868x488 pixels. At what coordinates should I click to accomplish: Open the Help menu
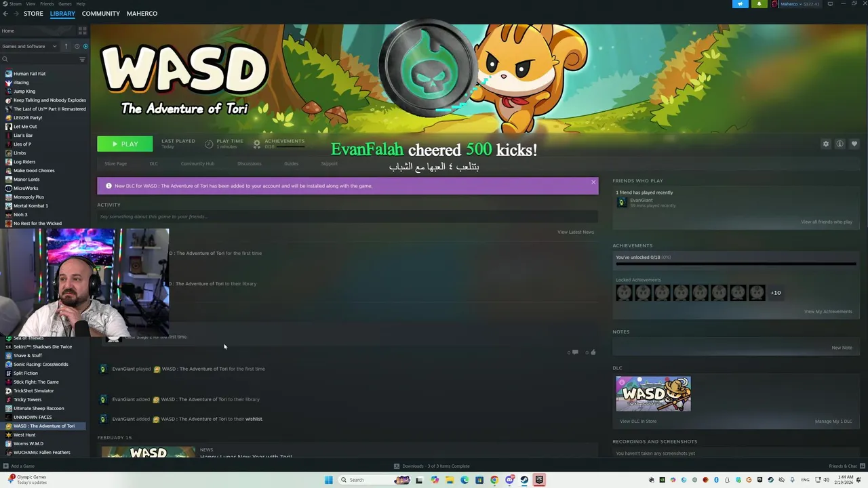click(x=81, y=4)
